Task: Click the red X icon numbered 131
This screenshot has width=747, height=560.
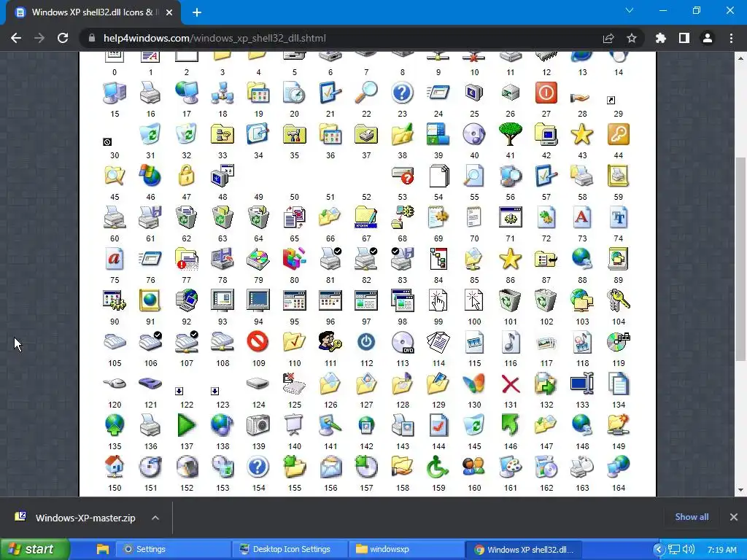Action: [510, 384]
